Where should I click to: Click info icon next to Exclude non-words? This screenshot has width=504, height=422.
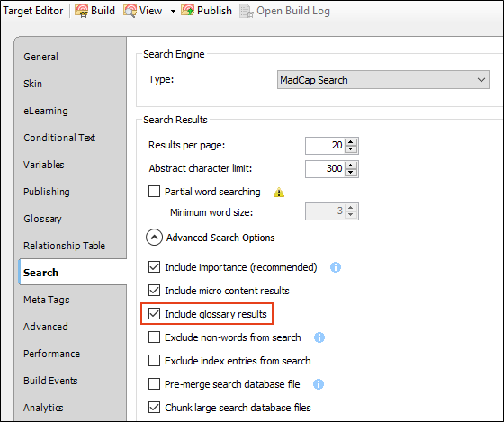click(319, 337)
